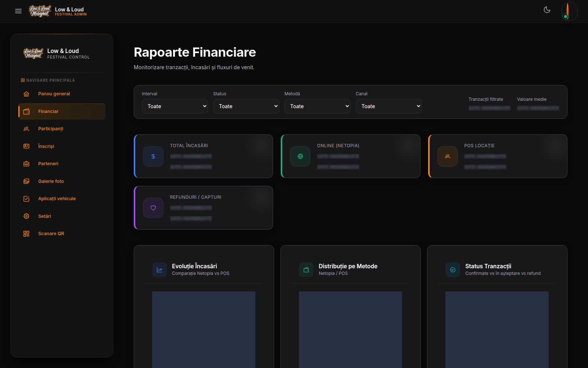
Task: Open the Canal filter dropdown
Action: click(x=389, y=106)
